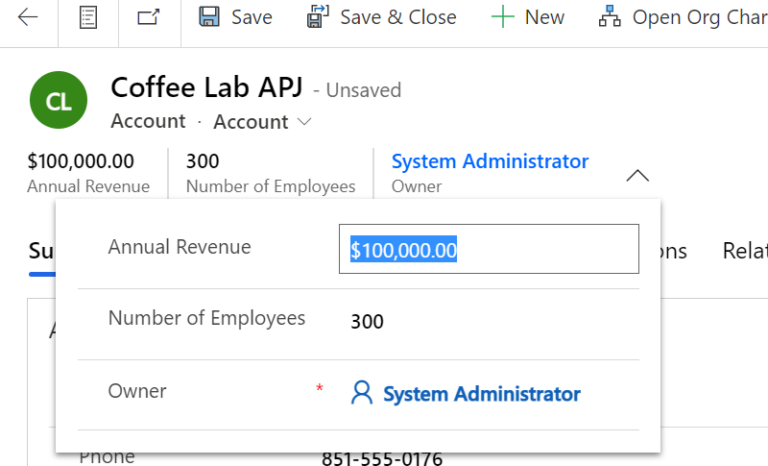Image resolution: width=768 pixels, height=466 pixels.
Task: Click the Number of Employees 300 field
Action: coord(367,321)
